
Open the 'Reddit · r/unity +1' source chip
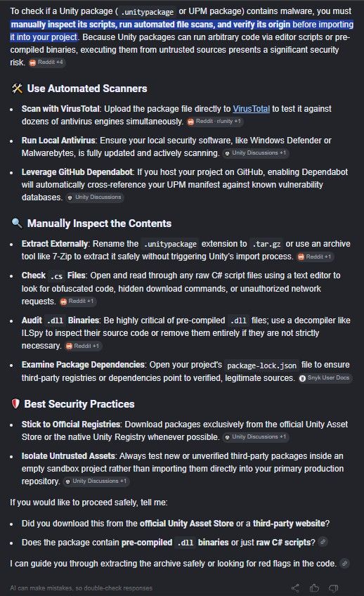(x=215, y=122)
